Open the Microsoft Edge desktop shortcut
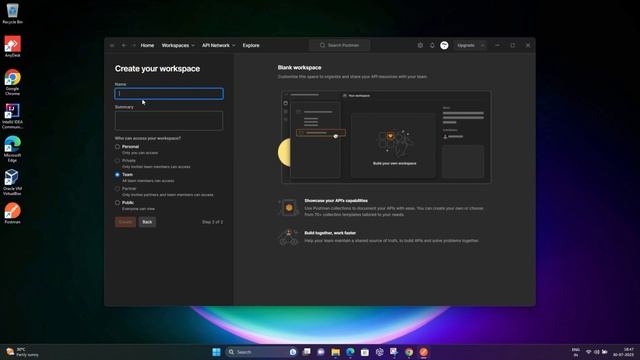 pyautogui.click(x=12, y=149)
